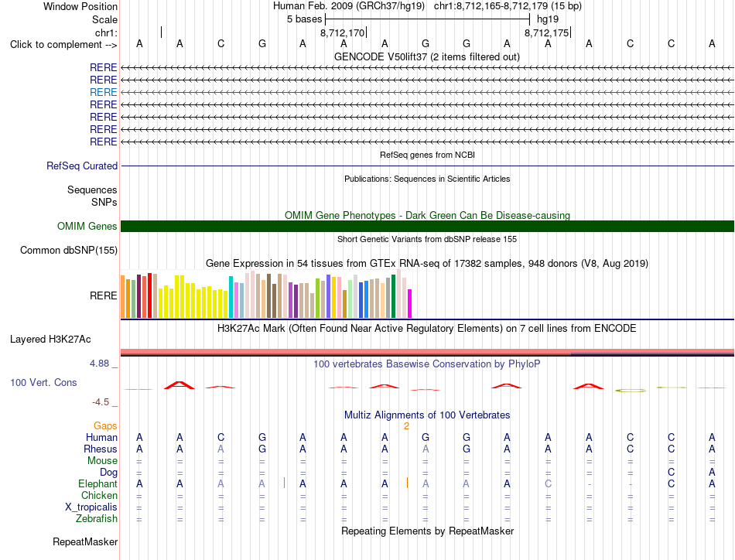
Task: Click the Elephant species label
Action: click(97, 483)
